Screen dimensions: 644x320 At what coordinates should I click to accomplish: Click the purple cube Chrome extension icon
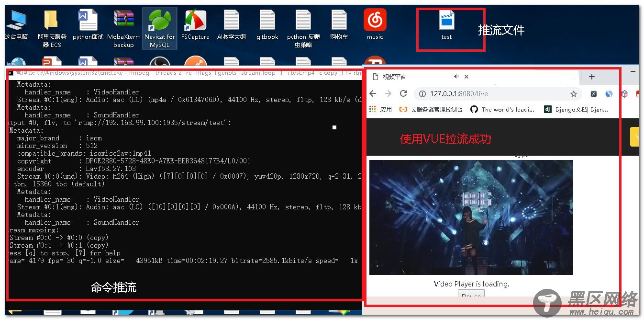pyautogui.click(x=624, y=94)
